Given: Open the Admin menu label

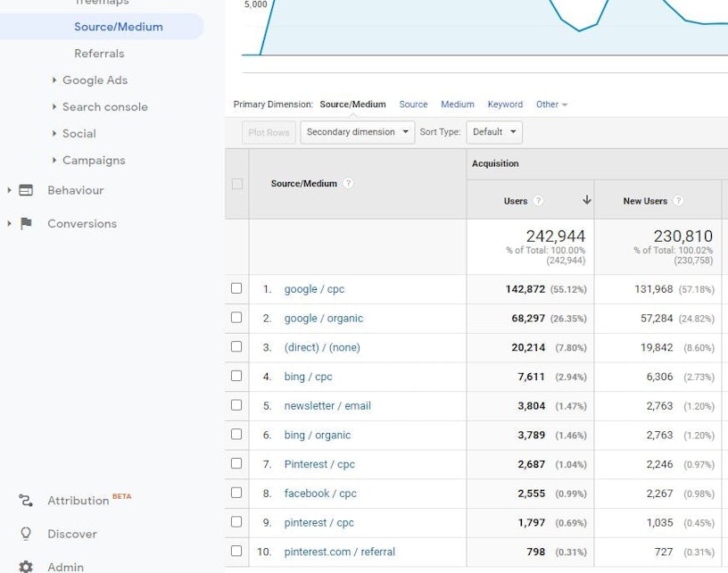Looking at the screenshot, I should pyautogui.click(x=66, y=567).
